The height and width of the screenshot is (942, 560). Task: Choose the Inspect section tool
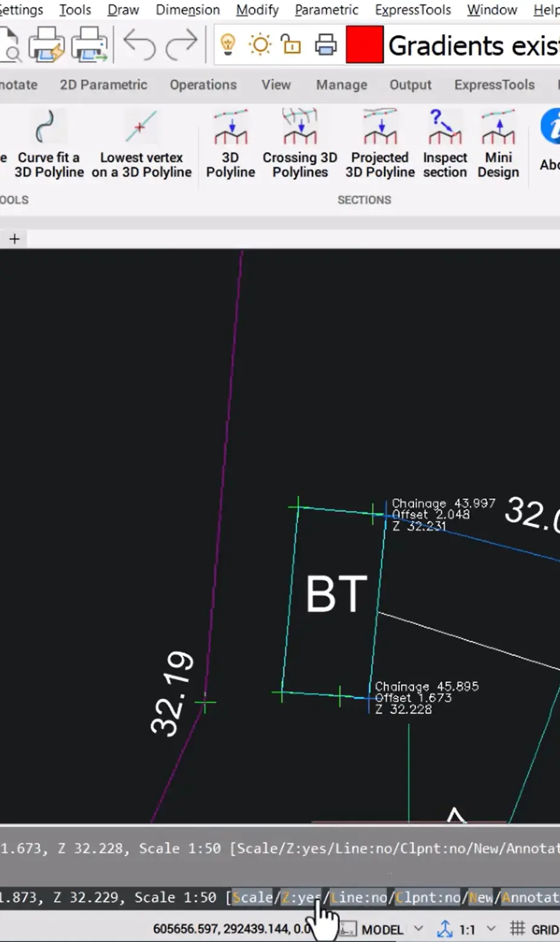445,144
